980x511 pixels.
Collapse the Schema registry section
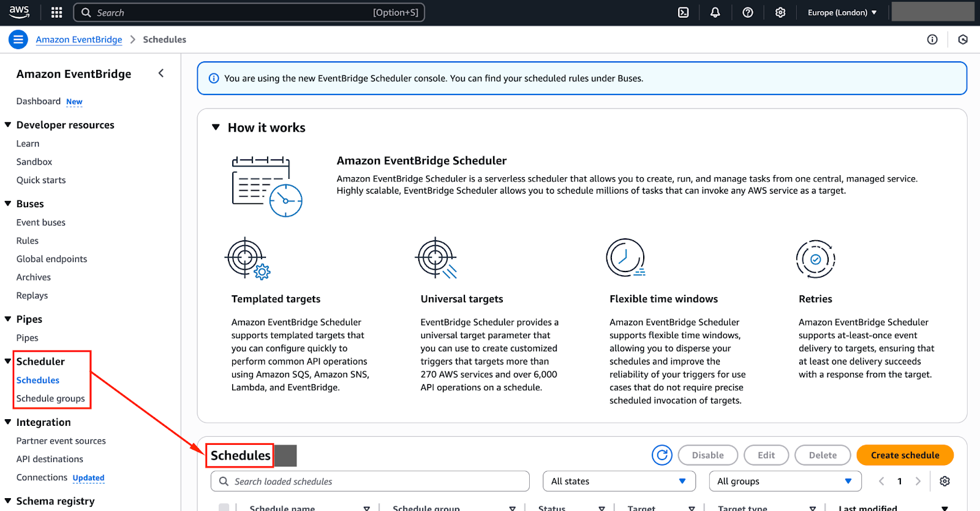tap(8, 501)
